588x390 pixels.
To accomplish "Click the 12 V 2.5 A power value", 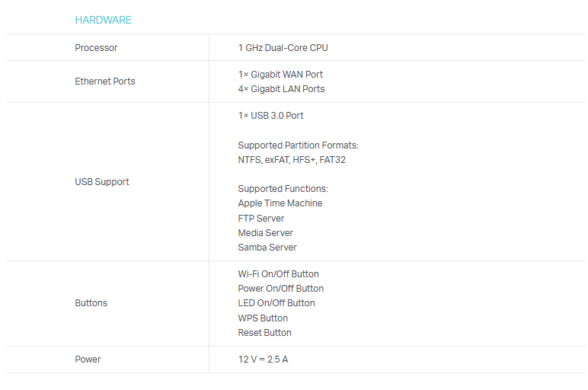I will pyautogui.click(x=263, y=360).
